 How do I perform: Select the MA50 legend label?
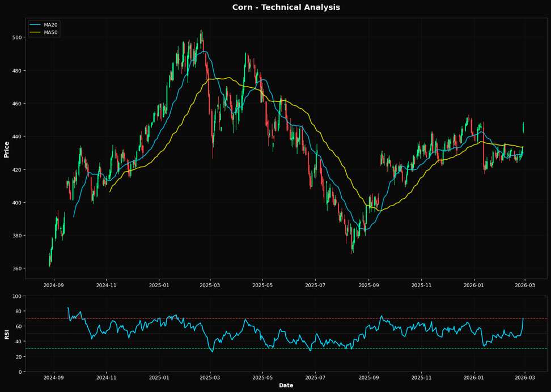coord(50,32)
